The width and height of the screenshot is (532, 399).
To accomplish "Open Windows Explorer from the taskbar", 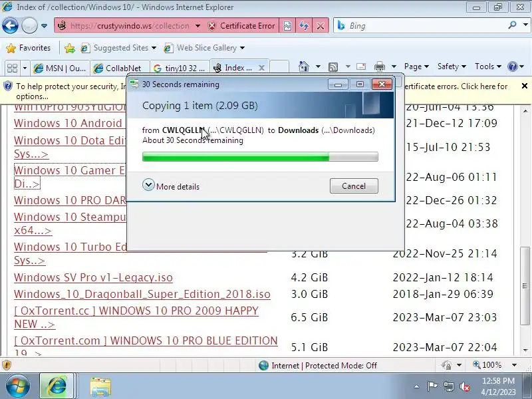I will [100, 386].
